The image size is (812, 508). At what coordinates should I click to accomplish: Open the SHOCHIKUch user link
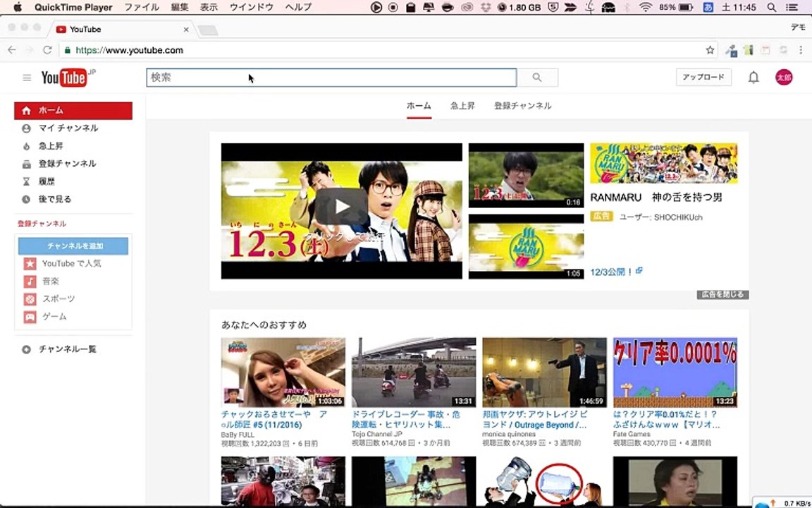(678, 217)
